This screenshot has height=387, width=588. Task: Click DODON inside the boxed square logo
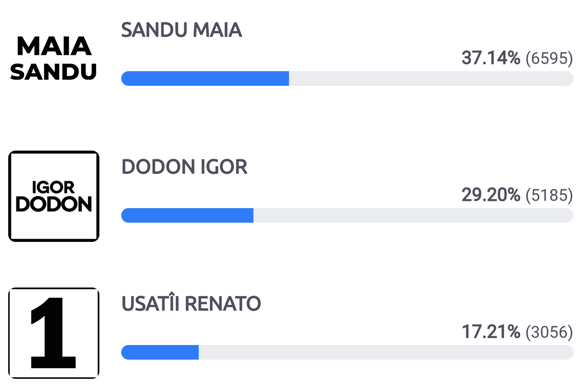pyautogui.click(x=54, y=204)
